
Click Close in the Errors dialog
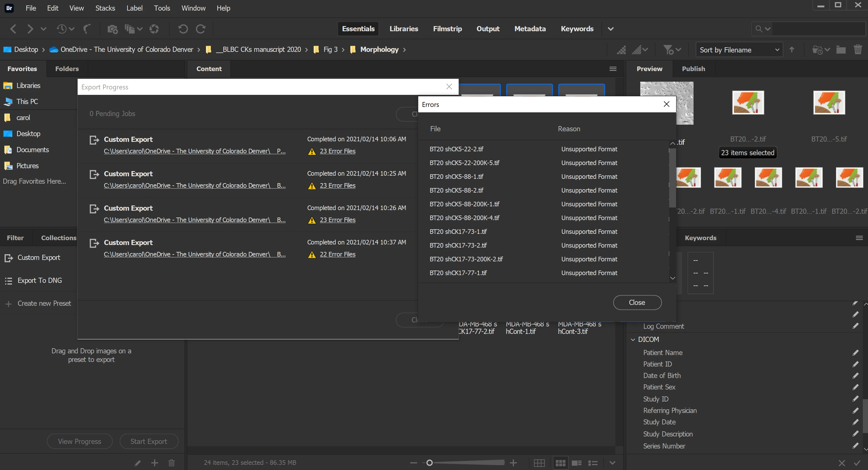point(637,302)
